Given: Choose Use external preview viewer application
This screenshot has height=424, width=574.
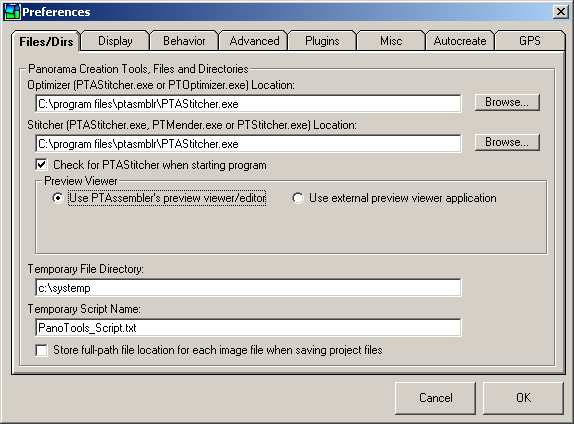Looking at the screenshot, I should click(298, 198).
